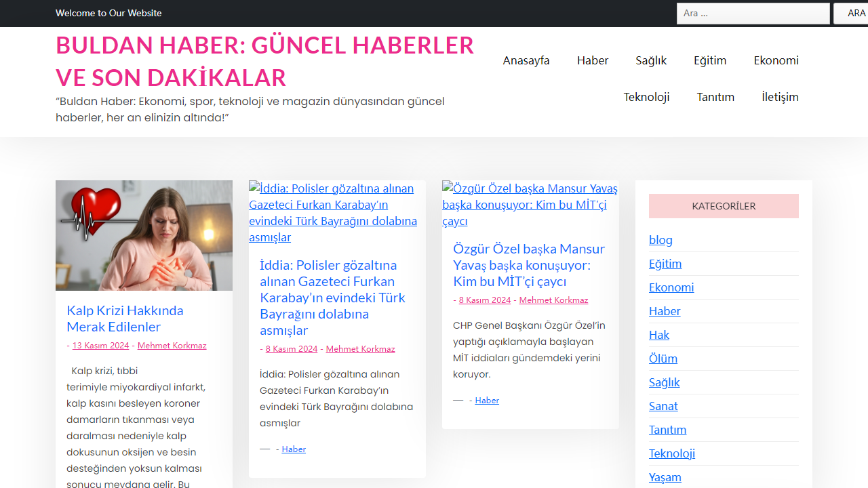Click inside the 'Ara ...' search field
The width and height of the screenshot is (868, 488).
coord(753,13)
